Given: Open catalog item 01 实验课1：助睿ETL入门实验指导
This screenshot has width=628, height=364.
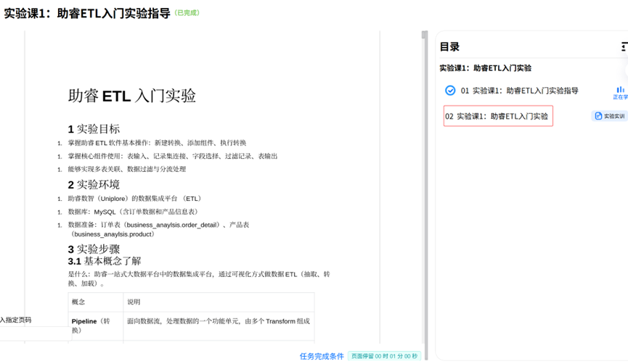Looking at the screenshot, I should (x=520, y=91).
